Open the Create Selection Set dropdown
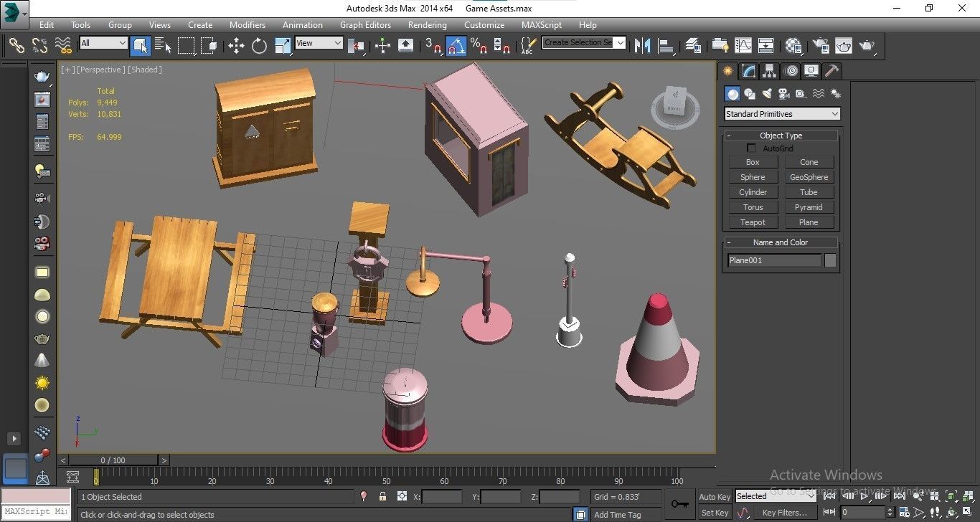 click(584, 43)
